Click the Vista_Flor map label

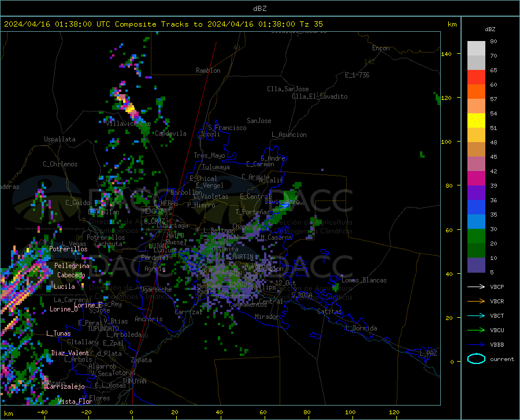(75, 402)
